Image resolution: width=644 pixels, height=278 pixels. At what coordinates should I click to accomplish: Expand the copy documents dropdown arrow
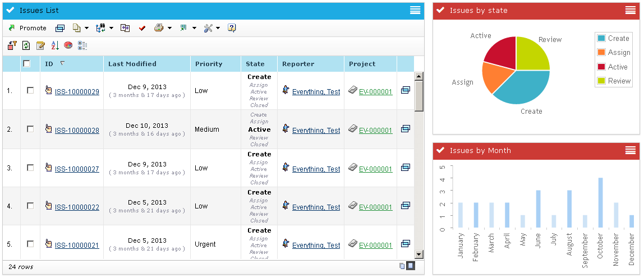click(x=86, y=28)
